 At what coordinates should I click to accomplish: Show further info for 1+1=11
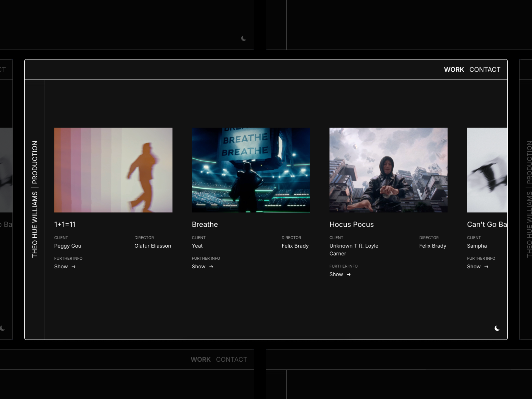pyautogui.click(x=65, y=267)
